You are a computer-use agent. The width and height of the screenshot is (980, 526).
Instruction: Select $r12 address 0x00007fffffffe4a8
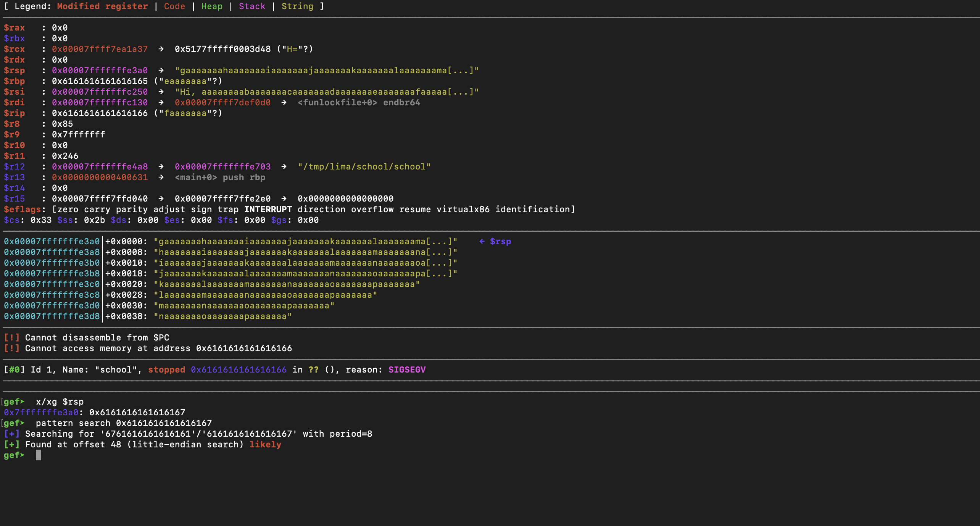tap(100, 167)
